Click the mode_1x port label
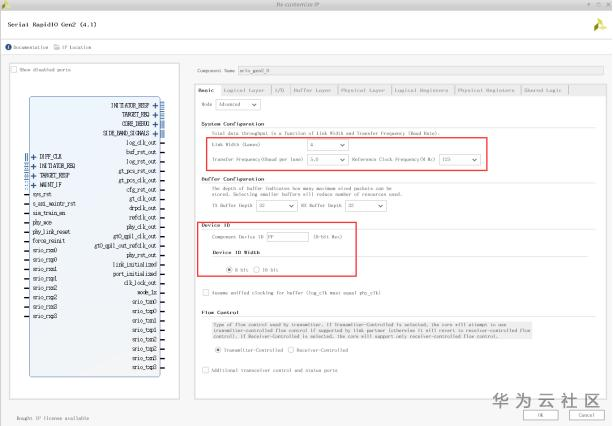The image size is (613, 426). tap(147, 292)
